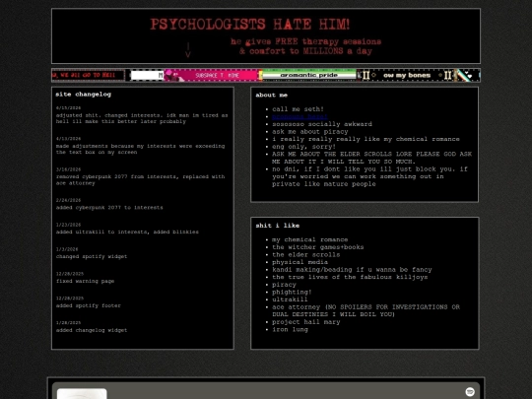
Task: Click the 'PSYCHOLOGISTS HATE HIM!' heading
Action: (249, 25)
